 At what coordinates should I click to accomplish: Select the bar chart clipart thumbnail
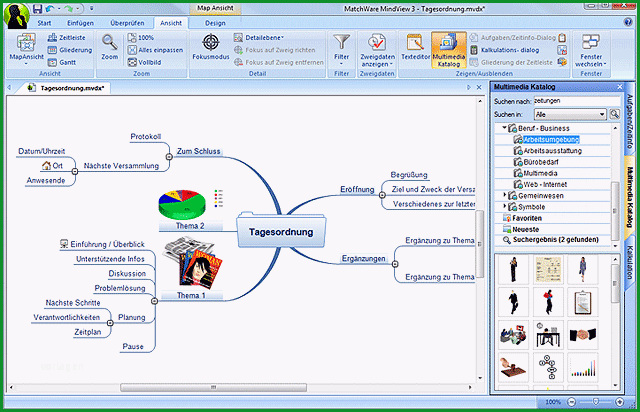[x=583, y=367]
